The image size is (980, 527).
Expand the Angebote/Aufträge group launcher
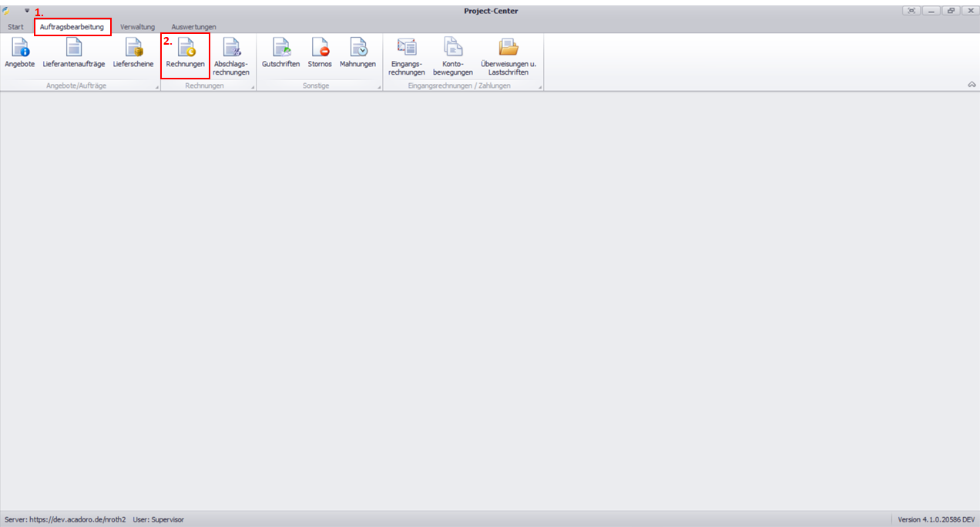coord(156,87)
